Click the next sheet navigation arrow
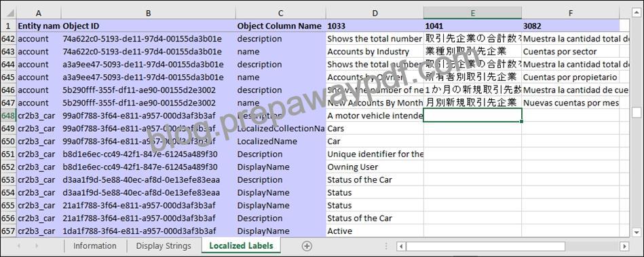This screenshot has width=644, height=257. pyautogui.click(x=37, y=246)
